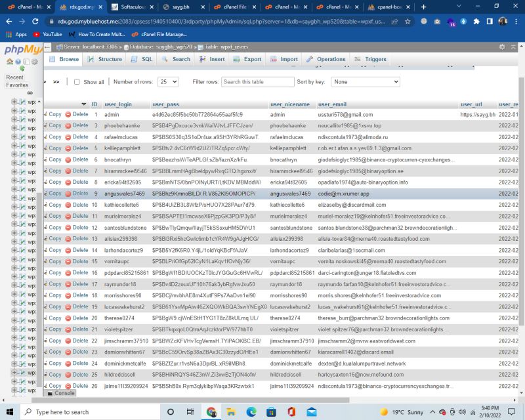The width and height of the screenshot is (525, 420).
Task: Click the ID column sort arrow
Action: [85, 104]
